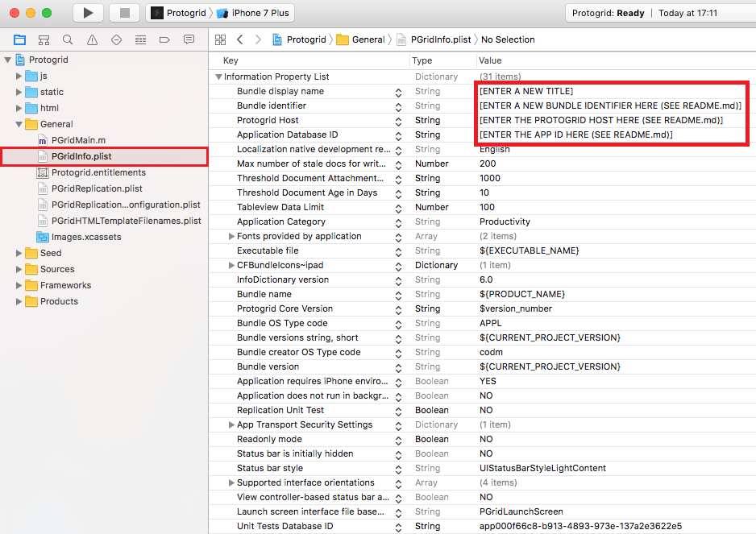The width and height of the screenshot is (756, 534).
Task: Click the Stop button in toolbar
Action: [124, 13]
